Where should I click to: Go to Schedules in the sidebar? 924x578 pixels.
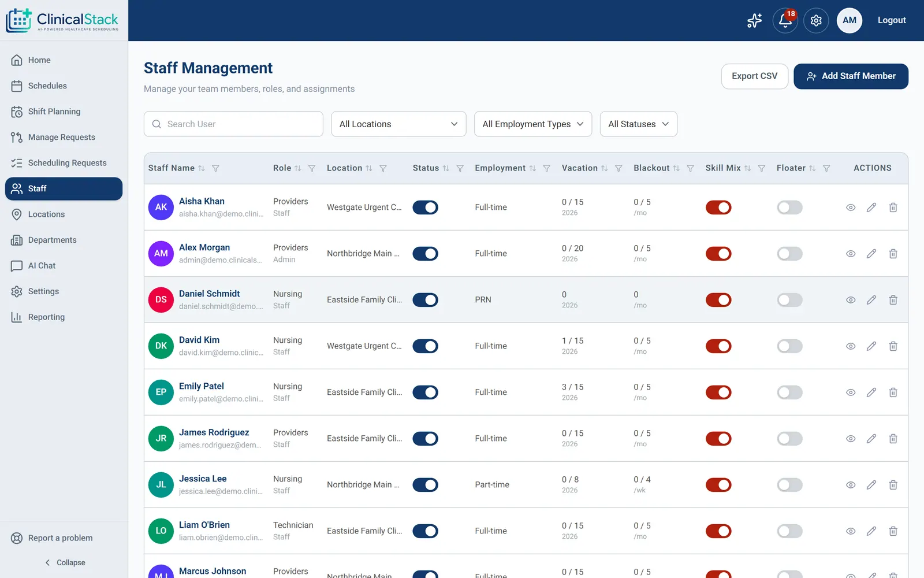pos(64,86)
